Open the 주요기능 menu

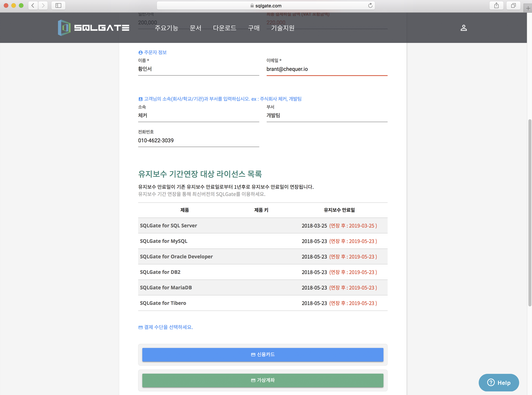[x=166, y=28]
